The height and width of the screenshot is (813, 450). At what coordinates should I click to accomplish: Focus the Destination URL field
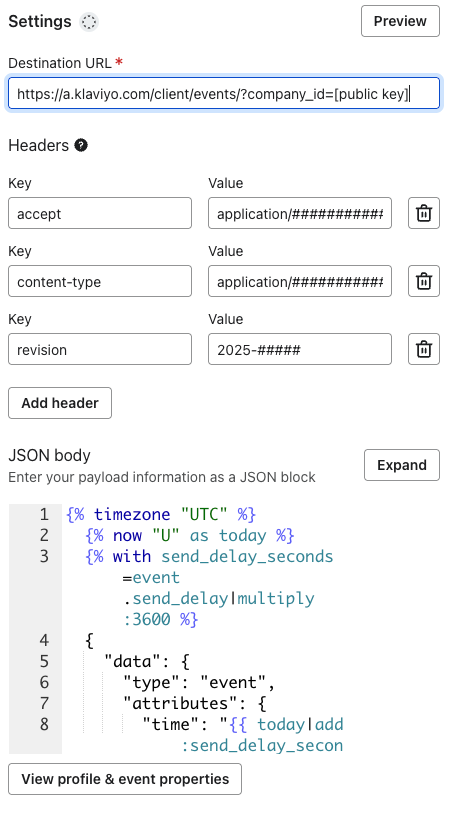click(224, 94)
